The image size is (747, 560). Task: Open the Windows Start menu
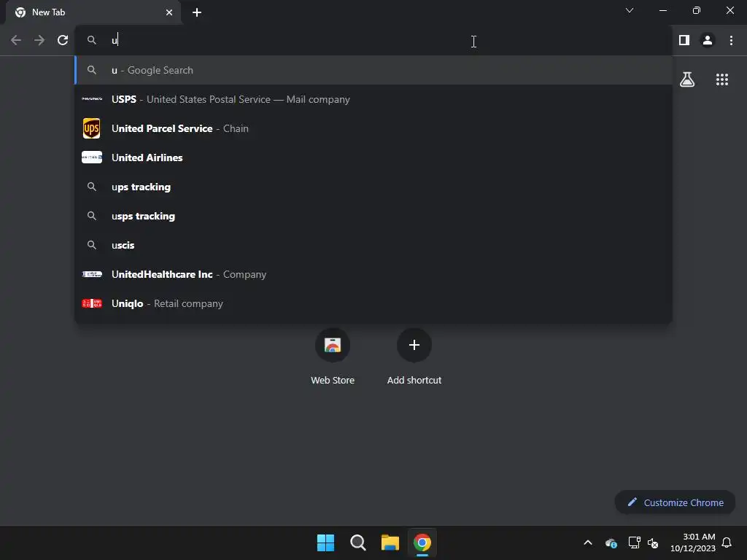point(326,542)
